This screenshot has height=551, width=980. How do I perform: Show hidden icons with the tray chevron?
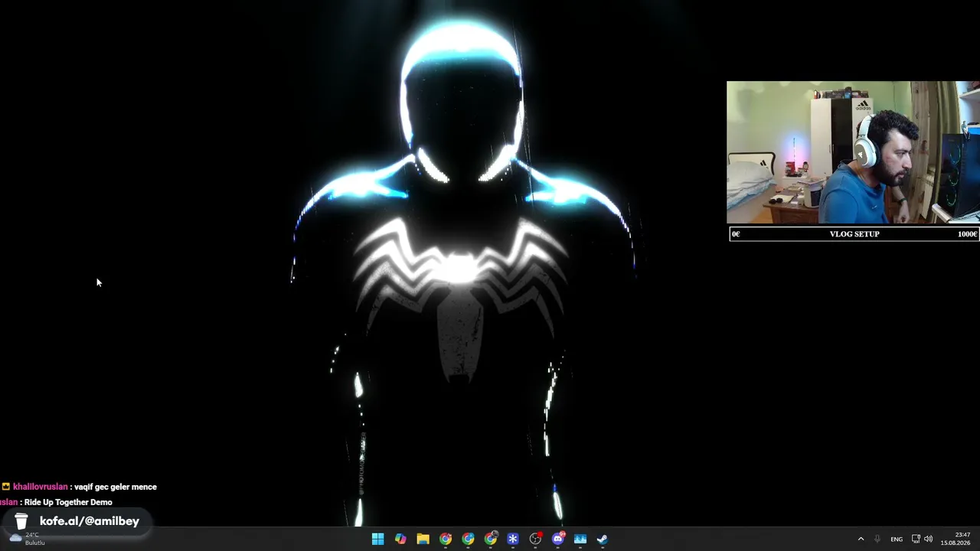[x=861, y=539]
